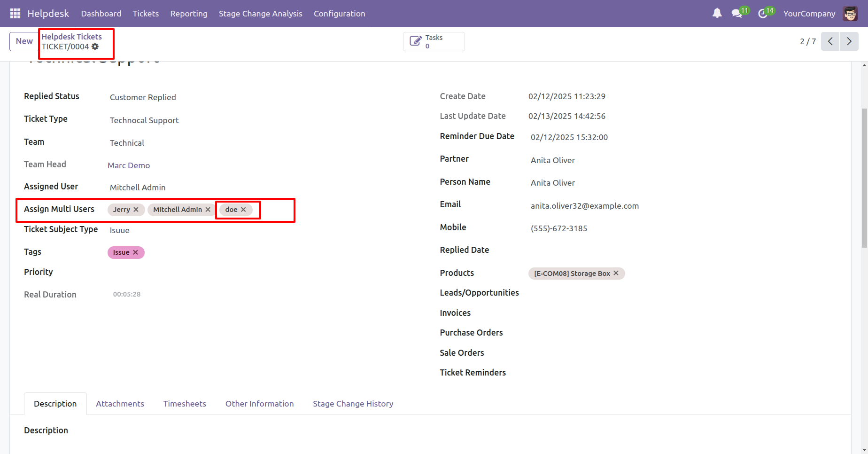Screen dimensions: 868x454
Task: Open the Helpdesk Tickets breadcrumb link
Action: point(72,37)
